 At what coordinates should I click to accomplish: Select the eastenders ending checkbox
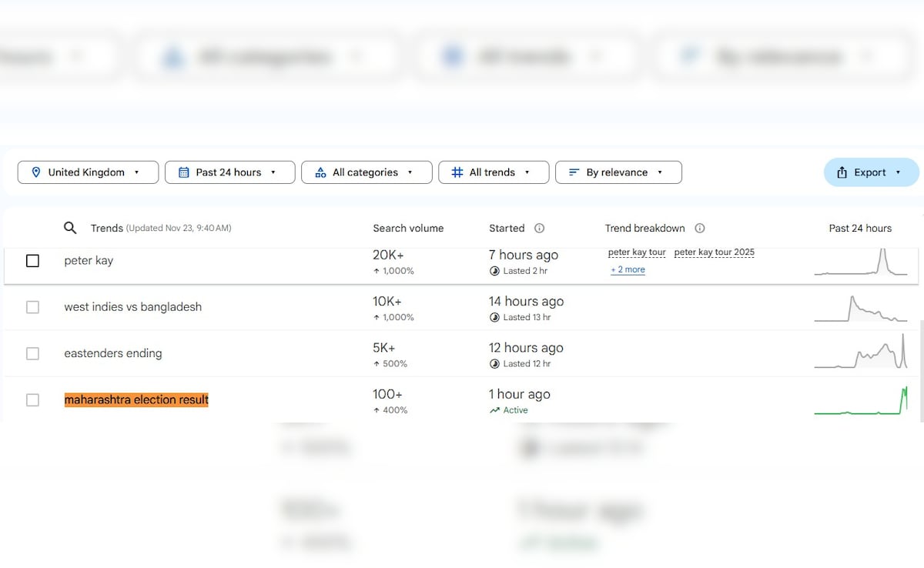click(32, 353)
